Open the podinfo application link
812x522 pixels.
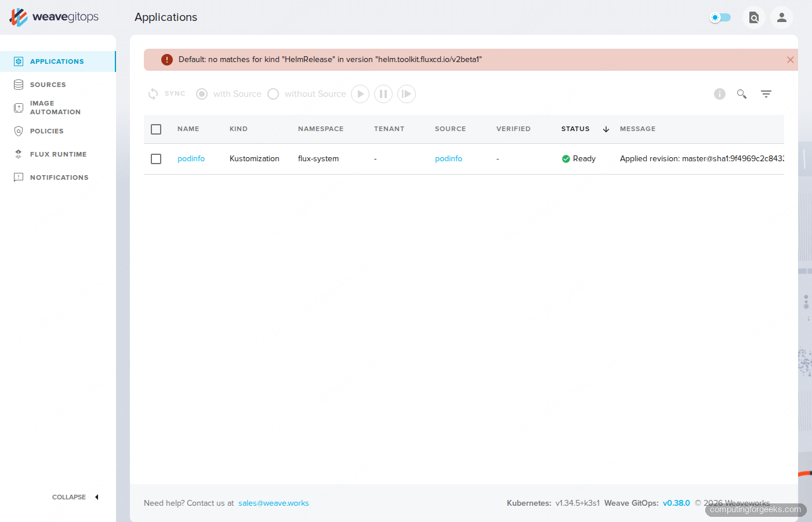click(x=191, y=158)
